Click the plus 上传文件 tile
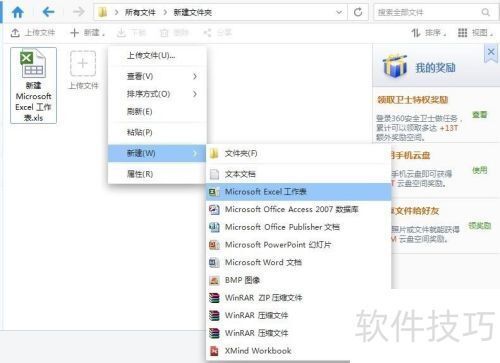 click(x=83, y=70)
